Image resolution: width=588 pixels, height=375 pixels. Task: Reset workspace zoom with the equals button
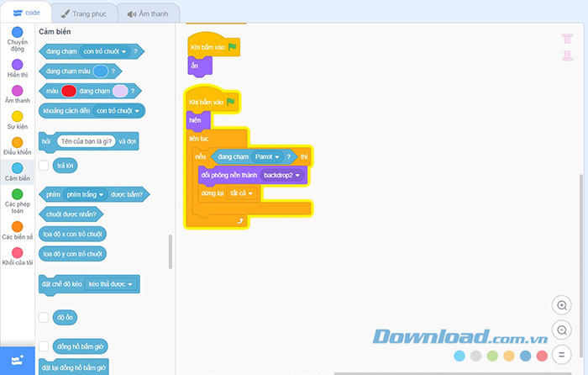tap(562, 354)
